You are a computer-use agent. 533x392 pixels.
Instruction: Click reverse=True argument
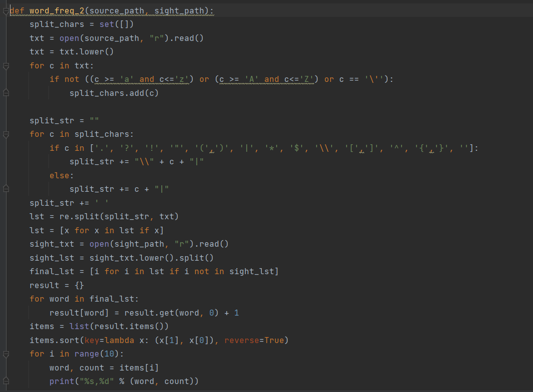254,341
